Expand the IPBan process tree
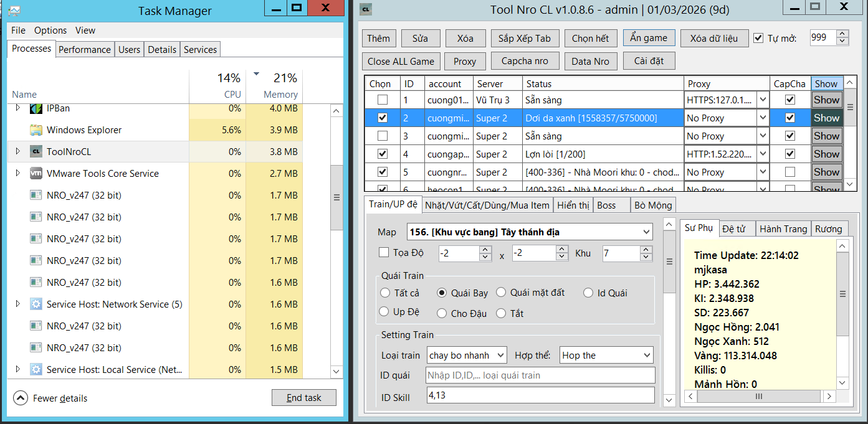The height and width of the screenshot is (424, 868). 17,108
